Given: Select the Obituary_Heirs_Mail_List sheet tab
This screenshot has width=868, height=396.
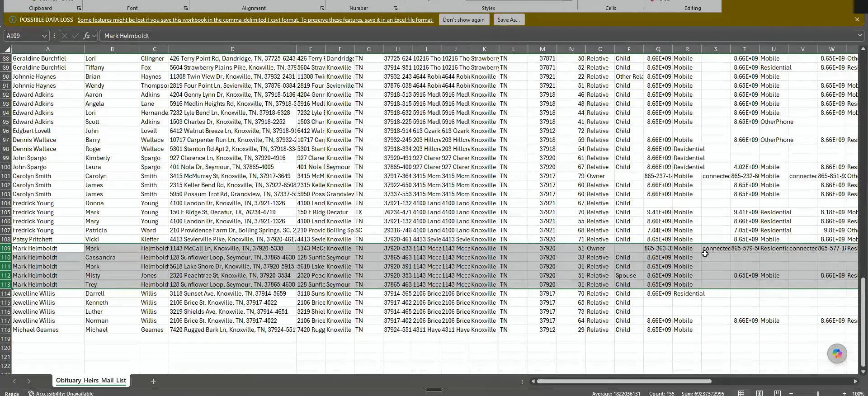Looking at the screenshot, I should pyautogui.click(x=91, y=381).
